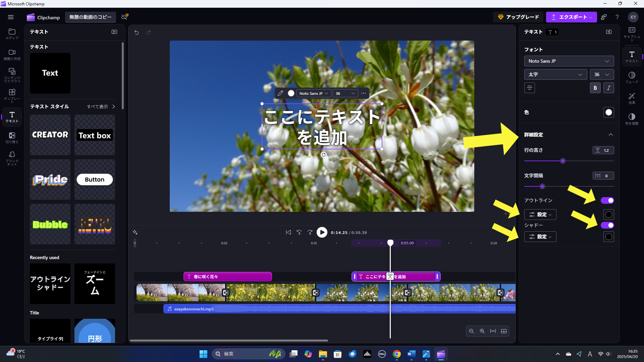Open the Templates (テンプレート) sidebar tab
This screenshot has width=644, height=362.
(x=12, y=96)
